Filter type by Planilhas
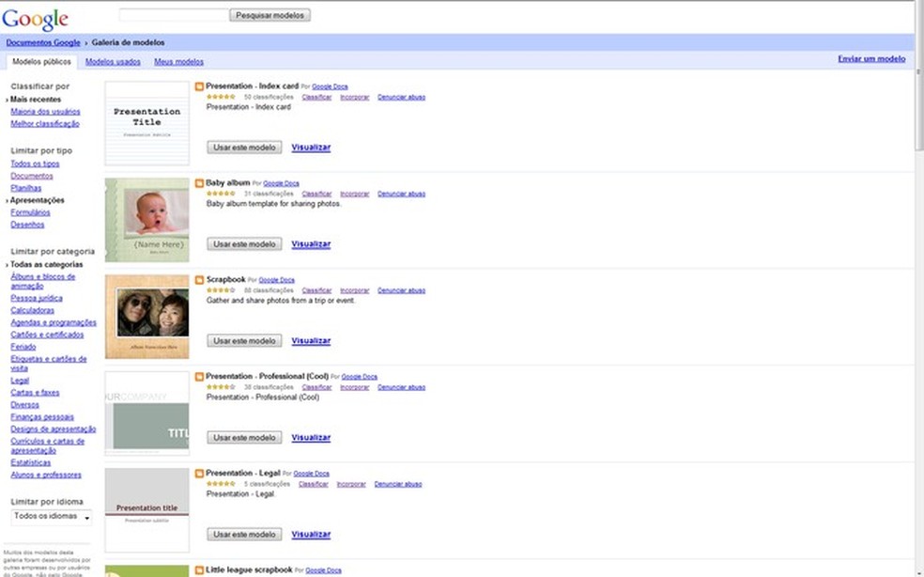924x577 pixels. pos(26,188)
